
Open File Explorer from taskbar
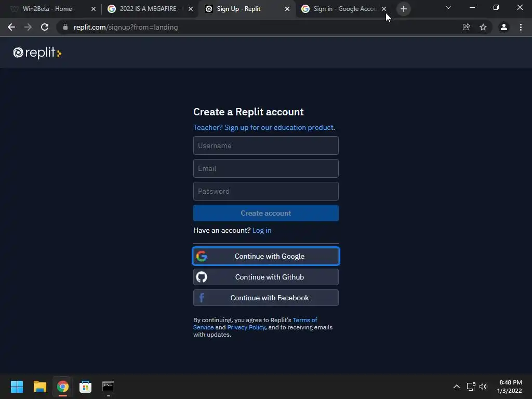pyautogui.click(x=39, y=387)
